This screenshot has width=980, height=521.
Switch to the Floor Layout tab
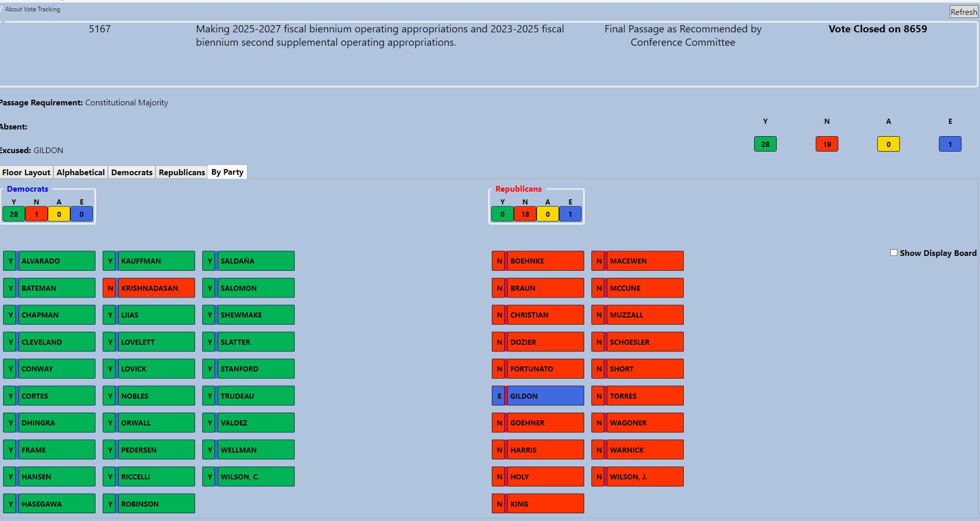26,172
